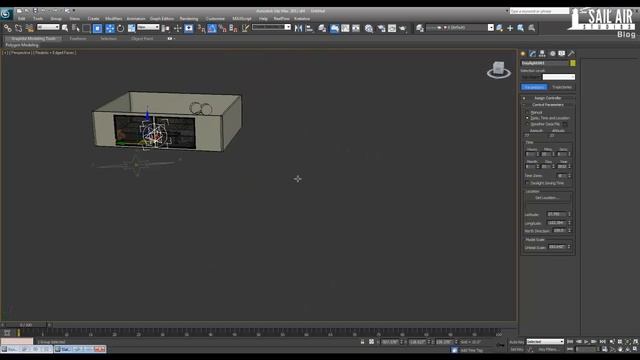The width and height of the screenshot is (640, 360).
Task: Open Select by Name dialog icon
Action: click(76, 28)
